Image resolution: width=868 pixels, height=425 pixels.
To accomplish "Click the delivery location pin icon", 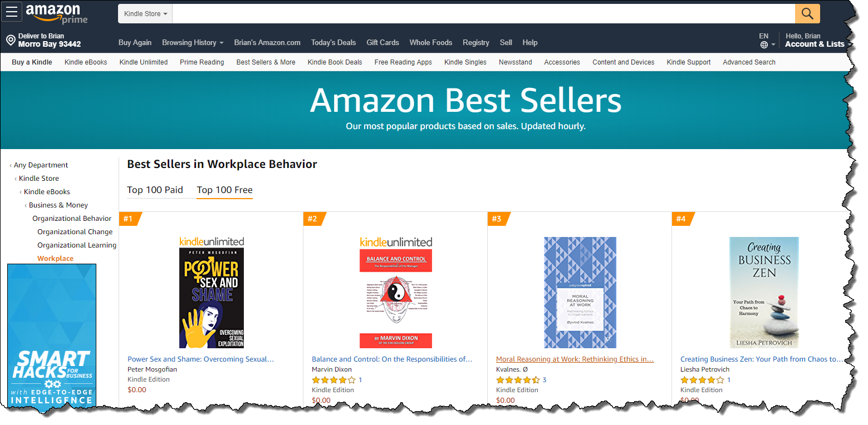I will pyautogui.click(x=10, y=40).
